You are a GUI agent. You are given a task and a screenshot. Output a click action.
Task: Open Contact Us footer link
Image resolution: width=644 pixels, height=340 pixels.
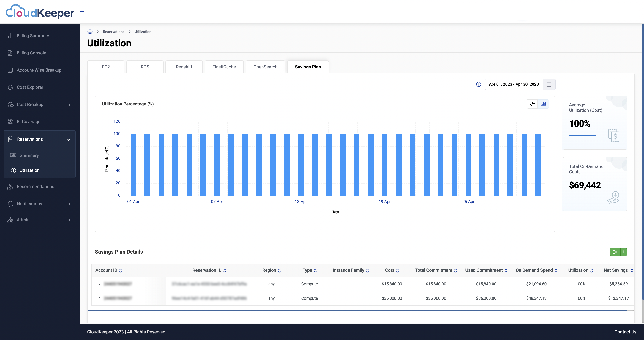click(x=626, y=332)
